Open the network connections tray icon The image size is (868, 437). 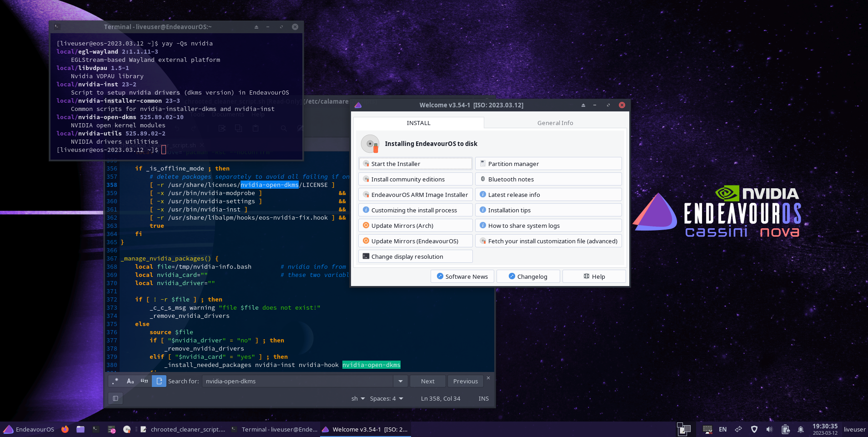click(x=738, y=429)
